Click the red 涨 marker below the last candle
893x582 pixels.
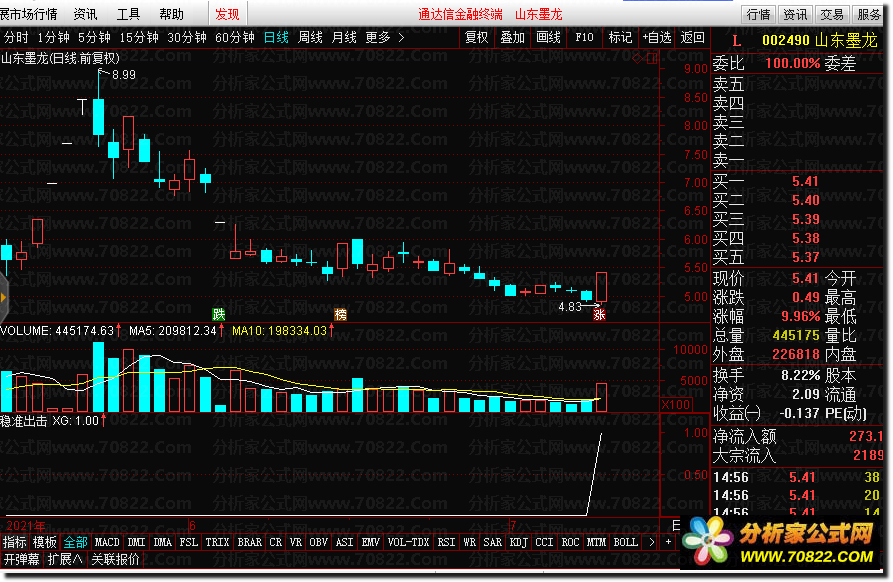599,314
